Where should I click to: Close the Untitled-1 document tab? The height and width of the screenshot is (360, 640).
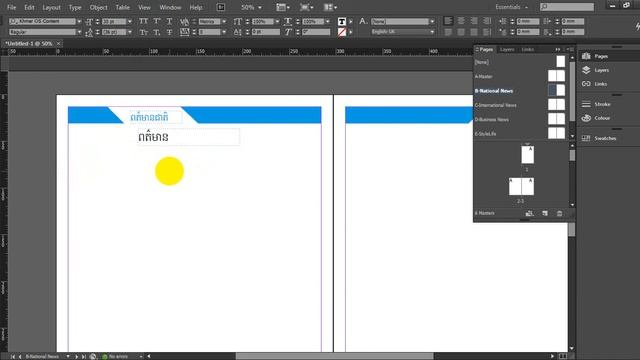tap(58, 43)
